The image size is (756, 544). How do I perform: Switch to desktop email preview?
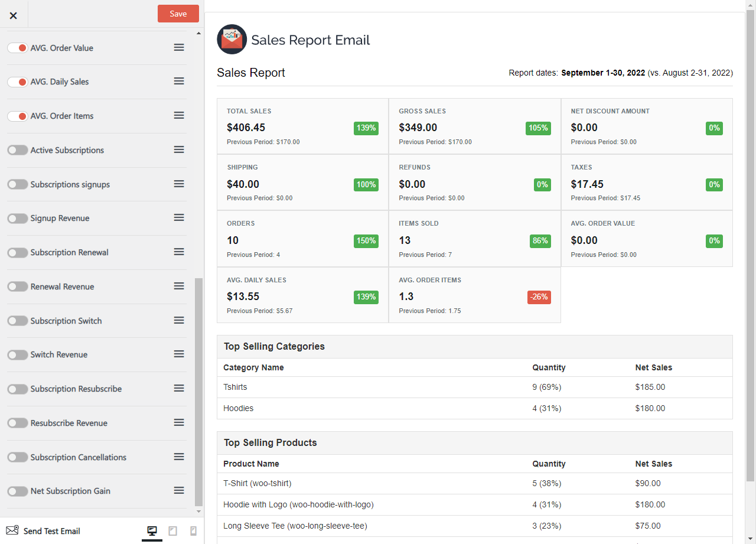[x=152, y=530]
